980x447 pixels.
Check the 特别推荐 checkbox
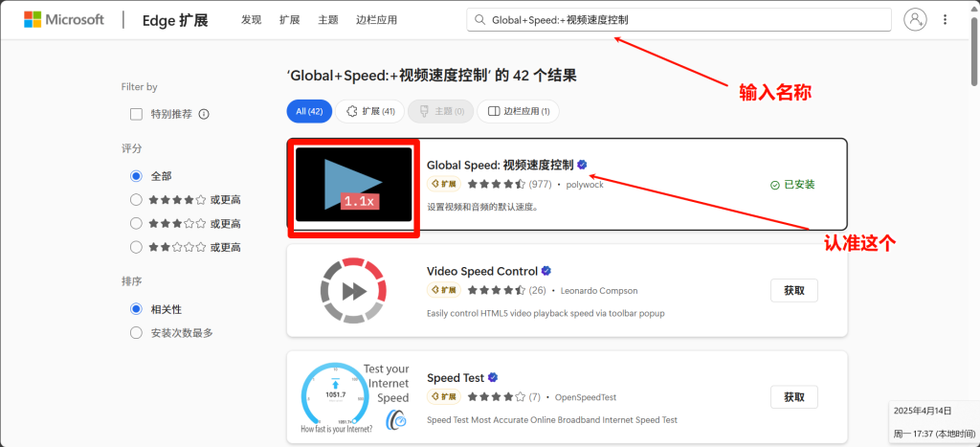[136, 115]
